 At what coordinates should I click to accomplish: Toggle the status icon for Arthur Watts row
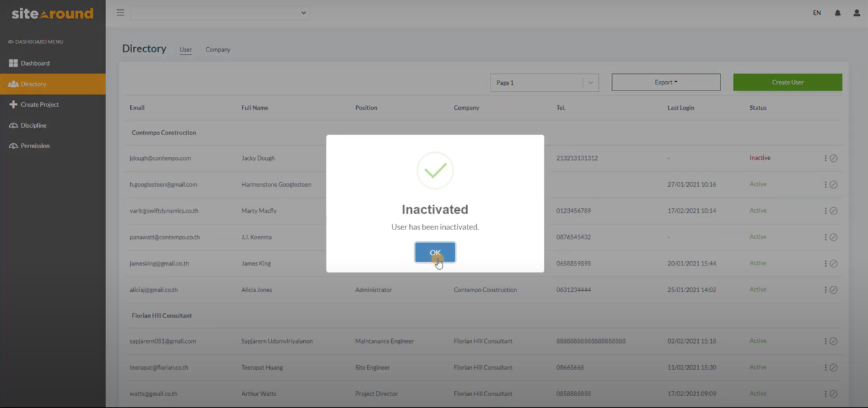click(x=834, y=393)
